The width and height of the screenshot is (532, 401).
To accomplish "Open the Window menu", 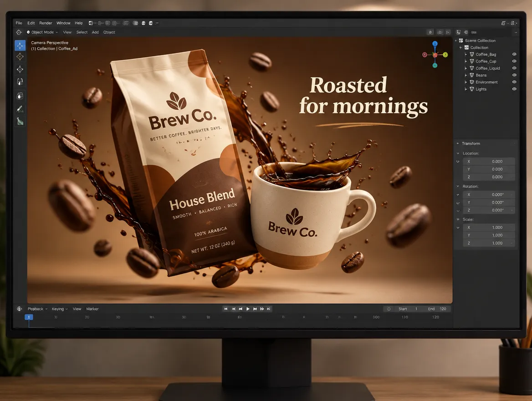I will [63, 23].
